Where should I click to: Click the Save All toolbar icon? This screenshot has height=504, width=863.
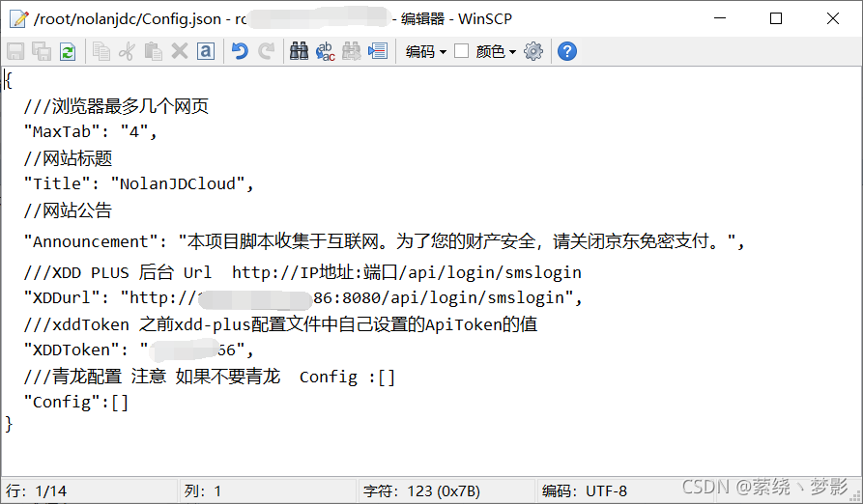42,52
